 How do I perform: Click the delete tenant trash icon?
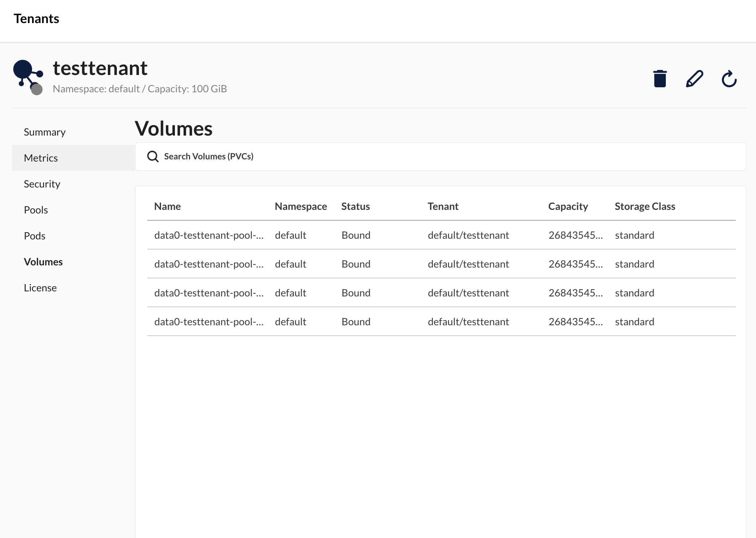tap(660, 79)
